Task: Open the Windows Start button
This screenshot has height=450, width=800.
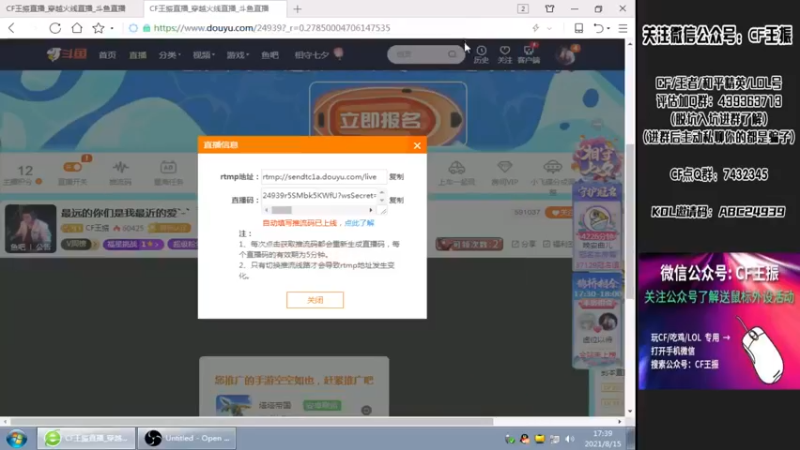Action: click(17, 439)
